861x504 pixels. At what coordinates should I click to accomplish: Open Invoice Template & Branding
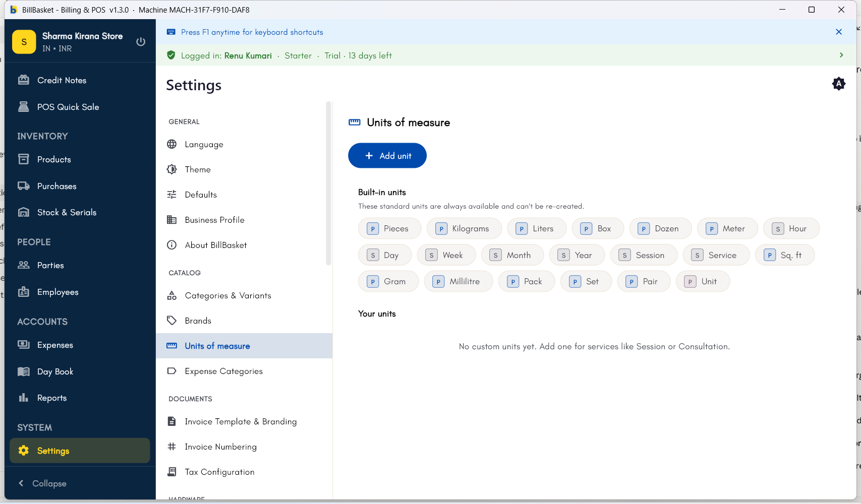point(244,421)
